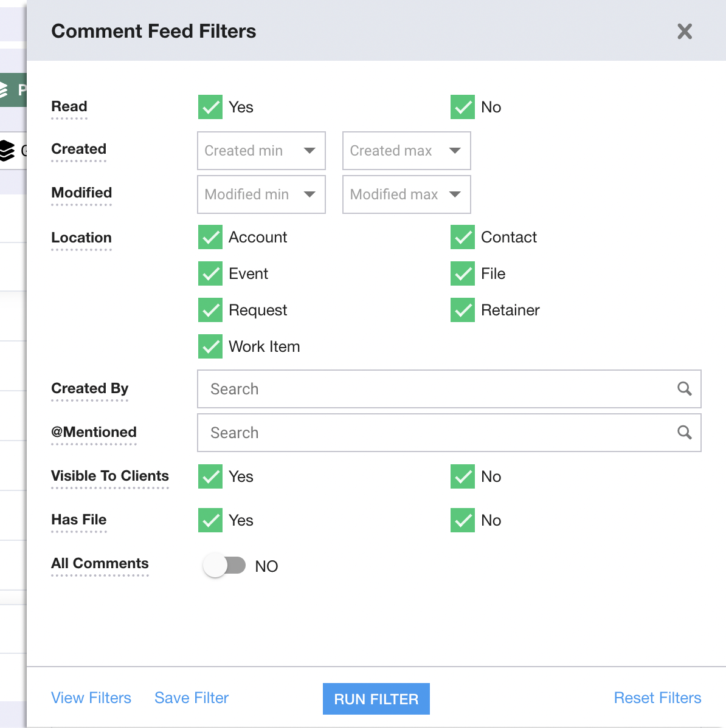Untick the Work Item location checkbox
726x728 pixels.
point(210,346)
